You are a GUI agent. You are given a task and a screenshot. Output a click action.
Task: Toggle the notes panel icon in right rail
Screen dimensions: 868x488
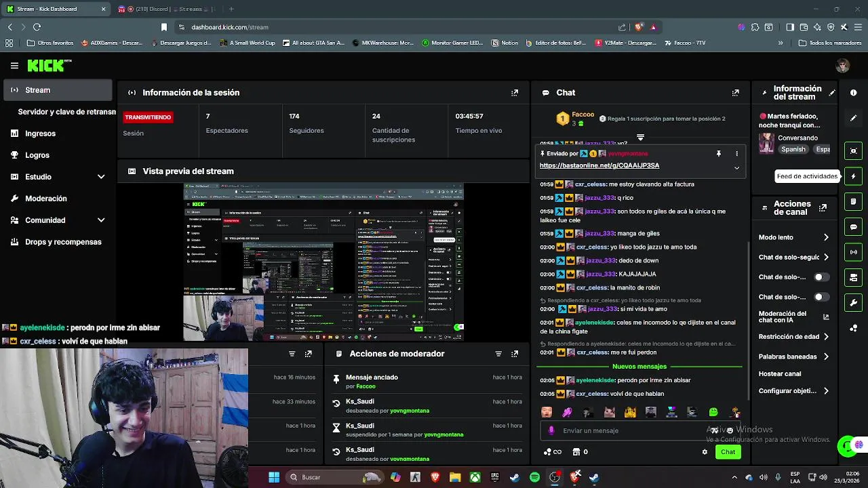point(854,201)
